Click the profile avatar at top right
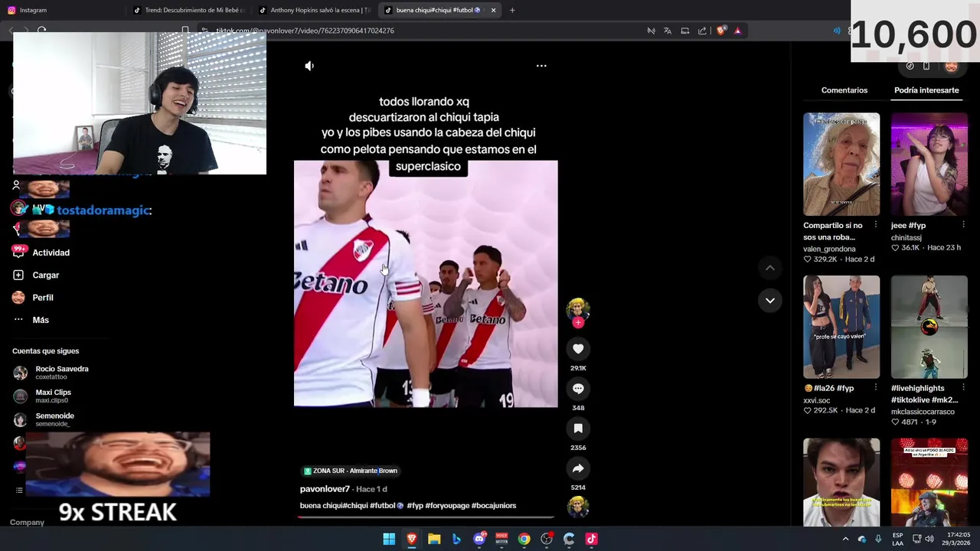The width and height of the screenshot is (980, 551). [x=951, y=66]
